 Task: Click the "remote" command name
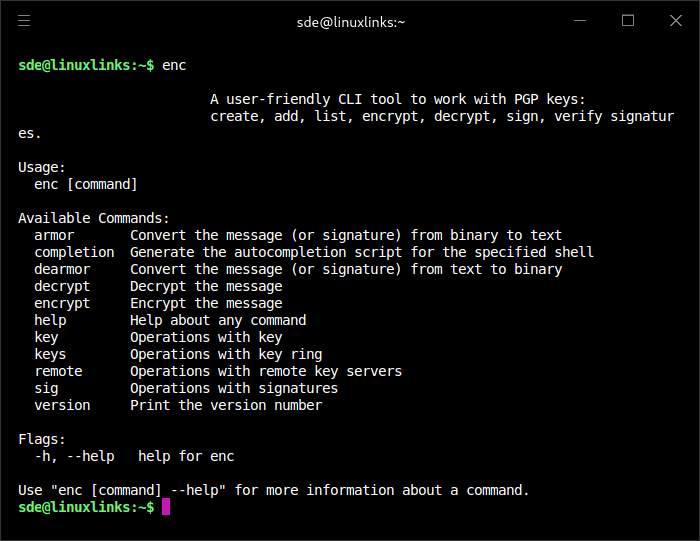point(58,371)
